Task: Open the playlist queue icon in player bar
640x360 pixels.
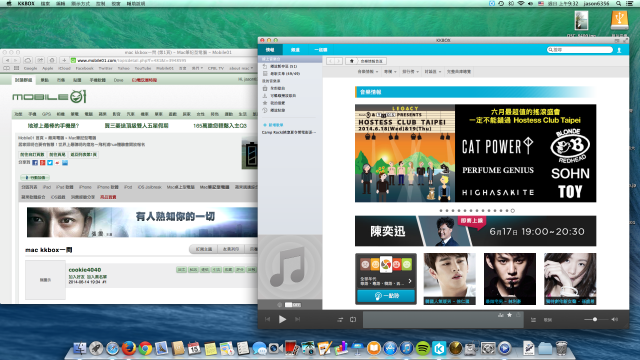Action: (x=533, y=320)
